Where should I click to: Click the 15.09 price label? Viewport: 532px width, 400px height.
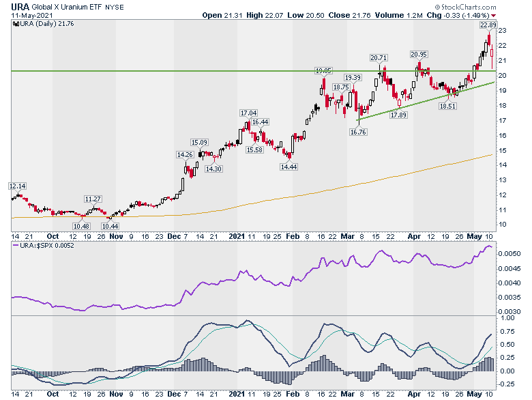coord(199,142)
